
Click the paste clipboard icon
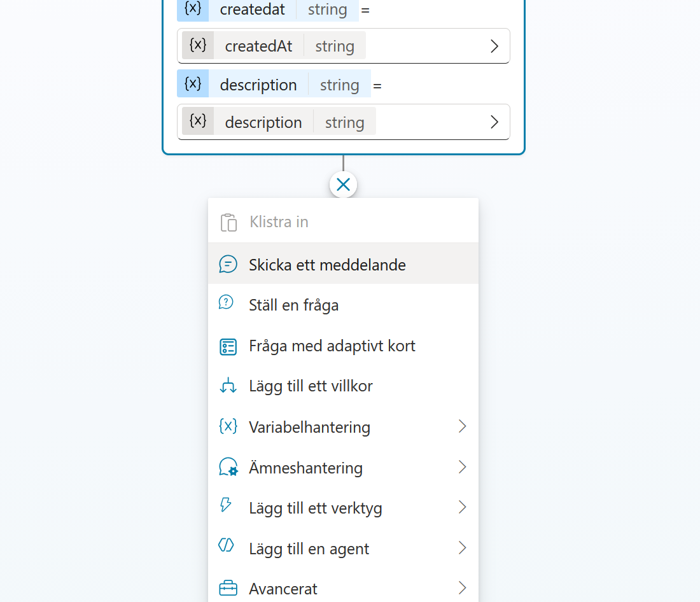point(228,222)
